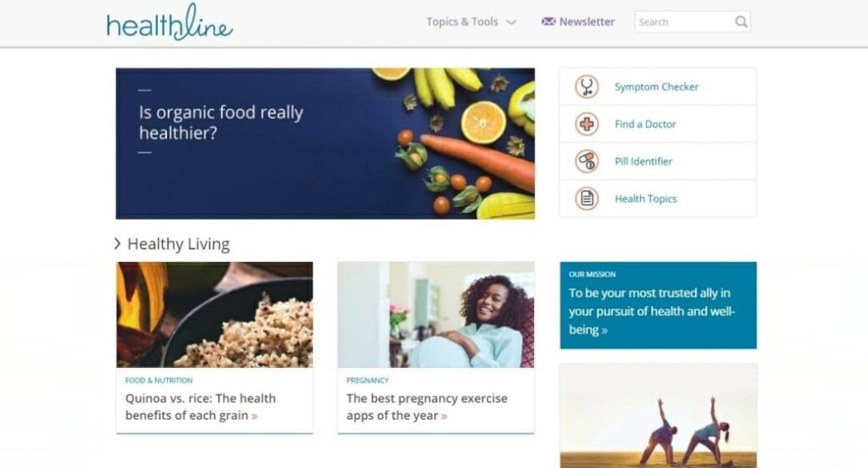868x468 pixels.
Task: Click the Find a Doctor cross icon
Action: pyautogui.click(x=587, y=124)
